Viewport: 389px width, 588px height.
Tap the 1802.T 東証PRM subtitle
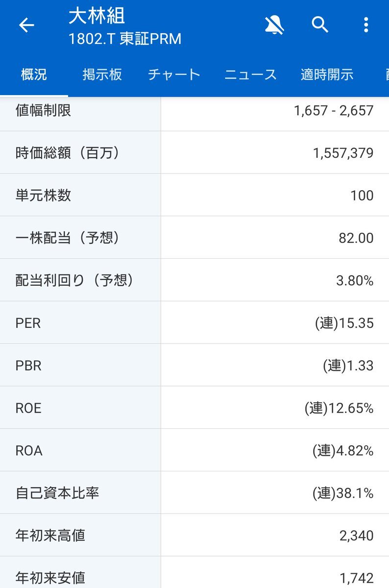pos(125,39)
